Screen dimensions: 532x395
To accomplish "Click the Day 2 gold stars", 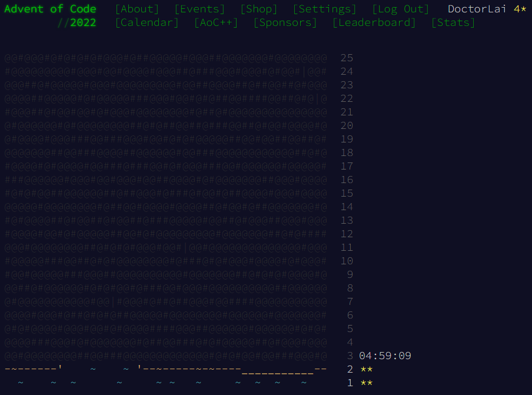I will click(367, 369).
